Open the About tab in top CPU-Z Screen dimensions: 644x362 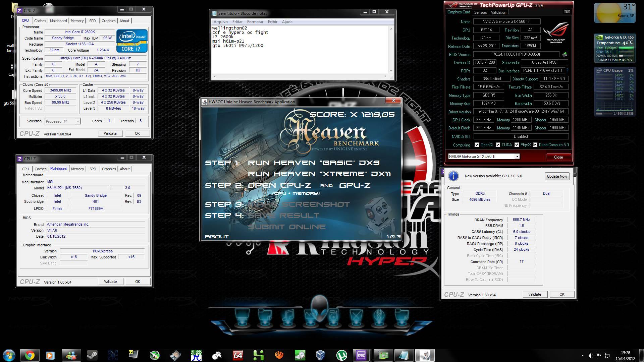[124, 21]
